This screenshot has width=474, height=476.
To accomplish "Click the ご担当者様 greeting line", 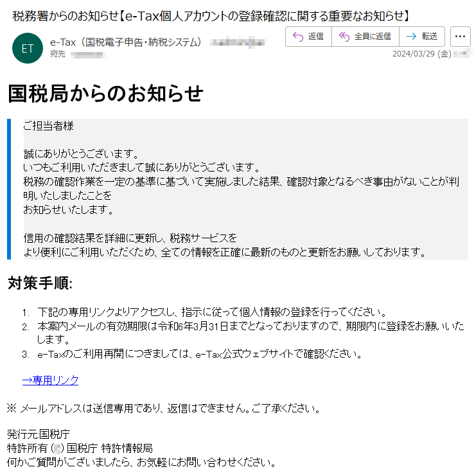I will [x=49, y=126].
